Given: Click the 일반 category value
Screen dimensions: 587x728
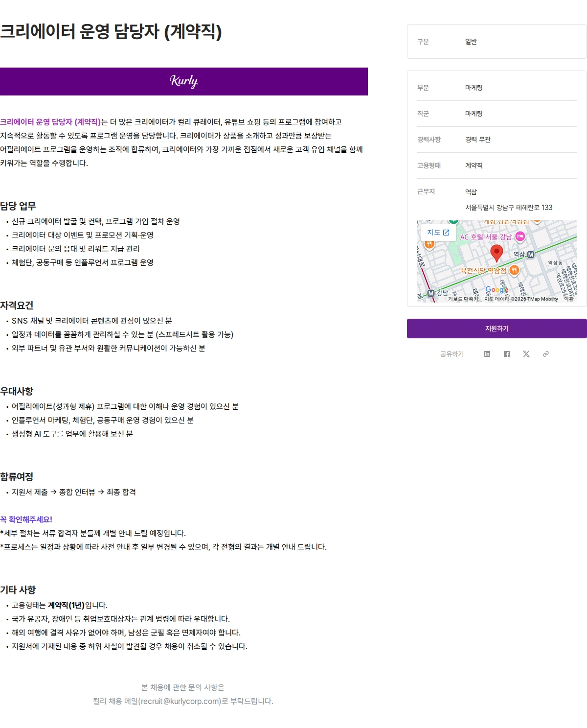Looking at the screenshot, I should pyautogui.click(x=471, y=42).
